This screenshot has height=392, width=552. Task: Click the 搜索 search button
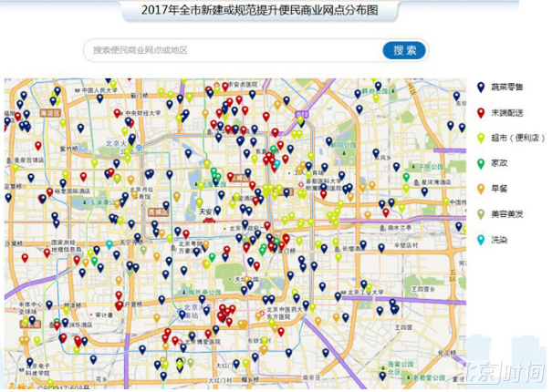click(x=407, y=50)
